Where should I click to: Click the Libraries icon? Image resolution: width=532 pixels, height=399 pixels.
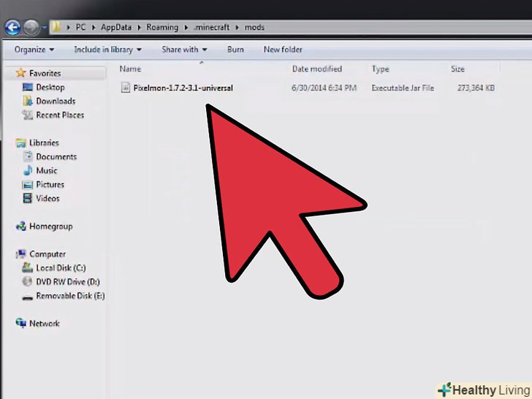(x=21, y=142)
